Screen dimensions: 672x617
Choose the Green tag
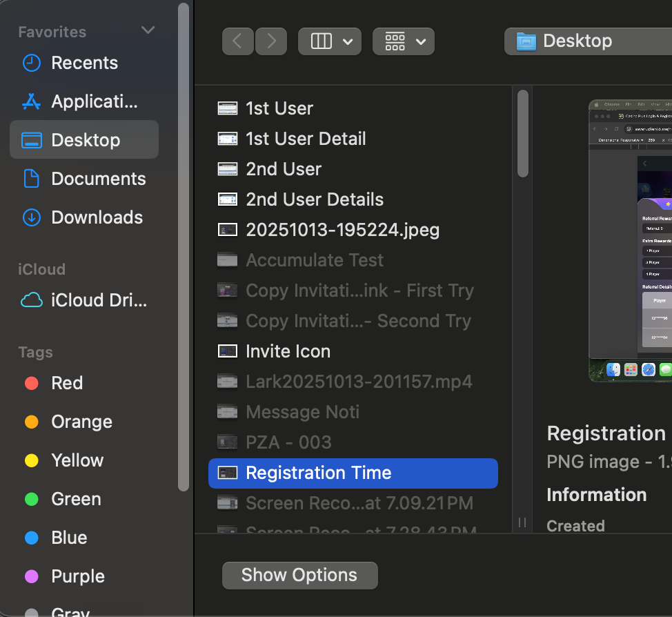[x=75, y=499]
